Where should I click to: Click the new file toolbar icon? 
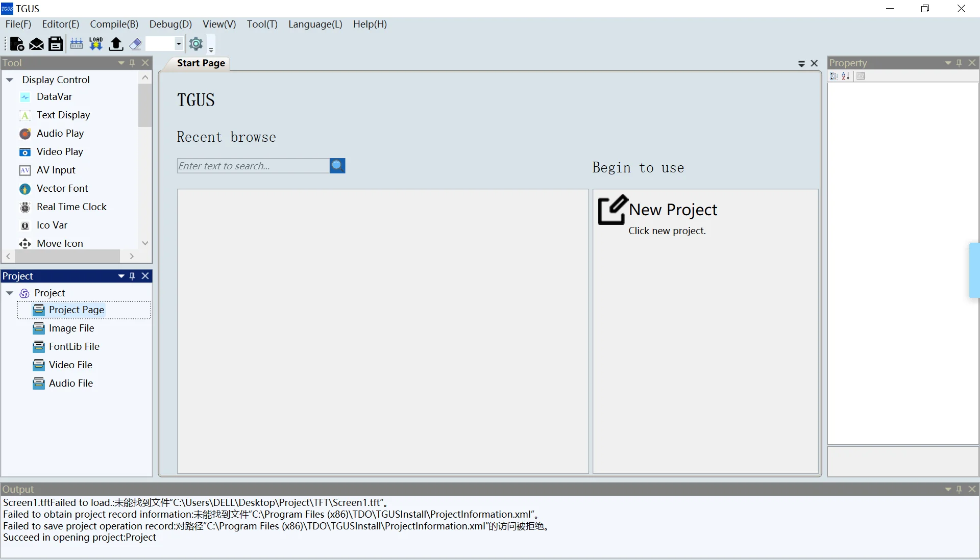coord(17,44)
